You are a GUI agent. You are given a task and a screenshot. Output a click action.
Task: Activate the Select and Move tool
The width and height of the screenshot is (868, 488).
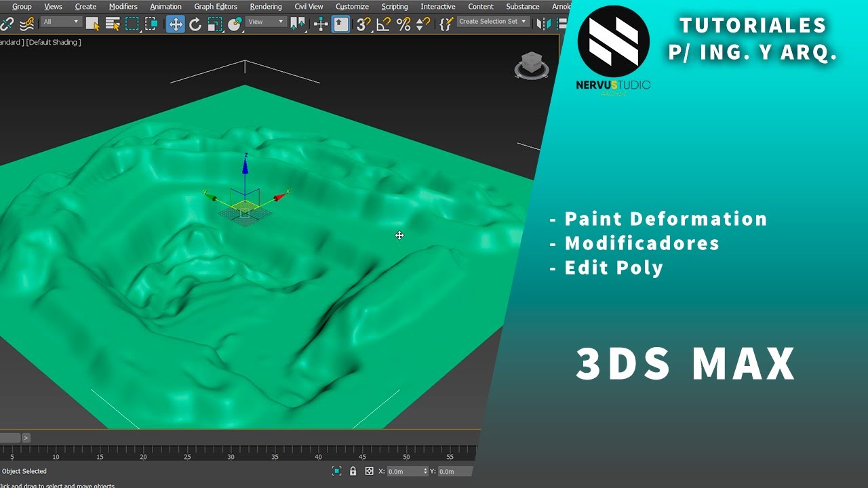pyautogui.click(x=175, y=24)
